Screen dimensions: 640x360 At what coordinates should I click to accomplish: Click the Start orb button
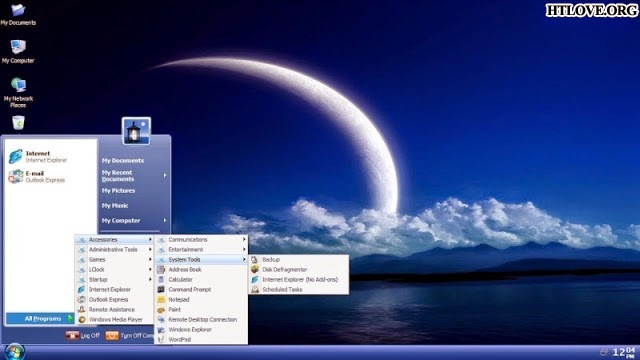15,352
